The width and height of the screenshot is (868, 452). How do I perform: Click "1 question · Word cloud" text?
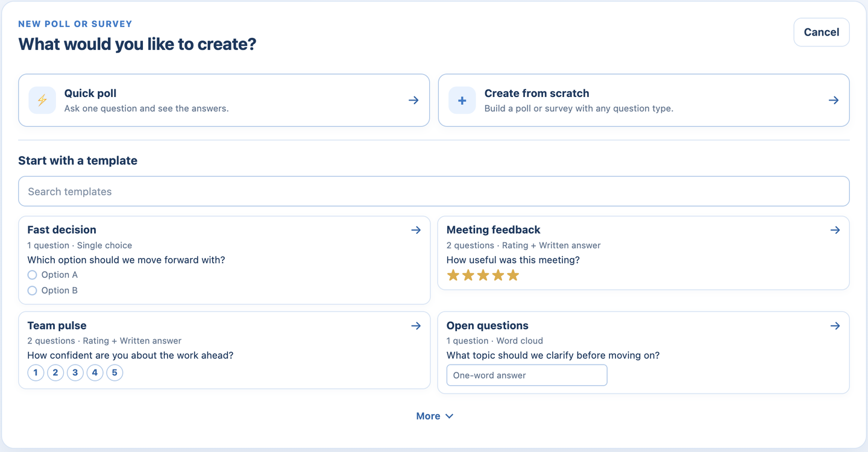495,341
